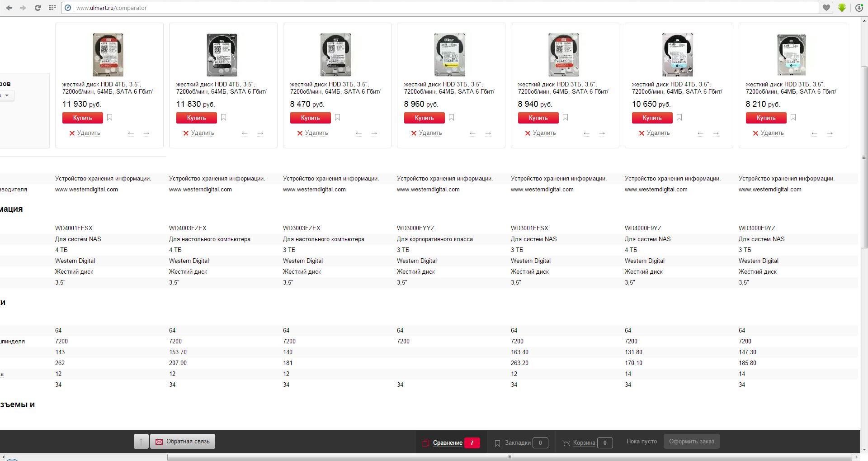This screenshot has width=868, height=461.
Task: Select the text Для корпоративного класса
Action: pos(435,239)
